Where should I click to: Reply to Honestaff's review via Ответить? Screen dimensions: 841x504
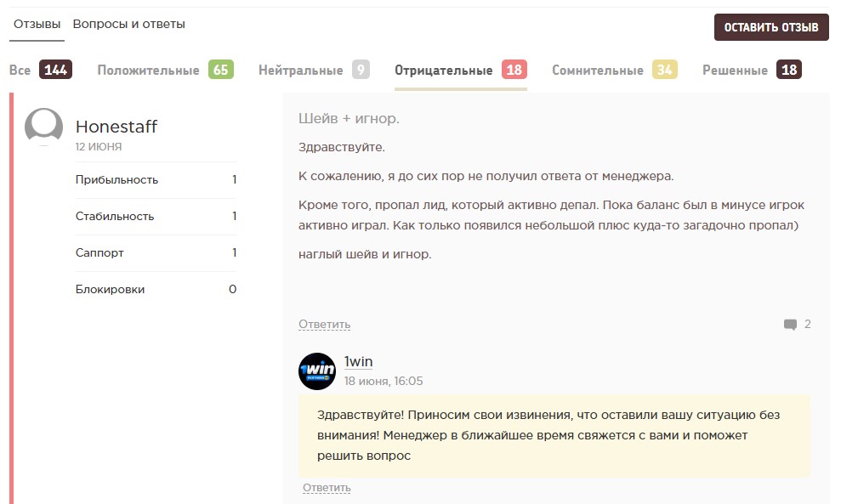tap(325, 325)
